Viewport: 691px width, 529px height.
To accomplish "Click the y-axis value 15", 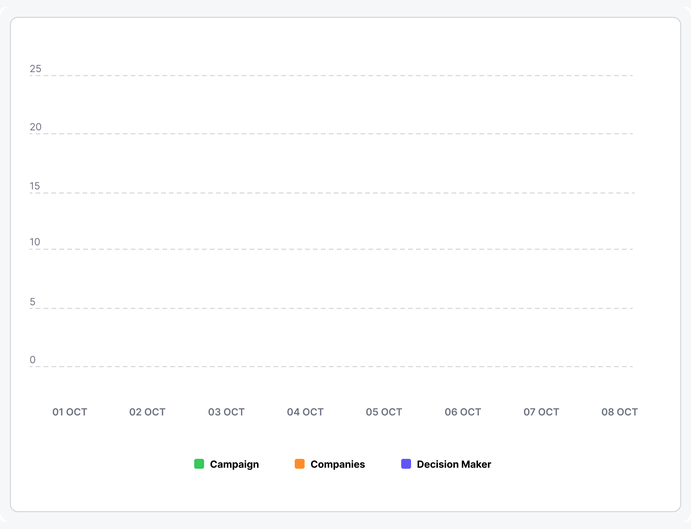I will (x=35, y=186).
